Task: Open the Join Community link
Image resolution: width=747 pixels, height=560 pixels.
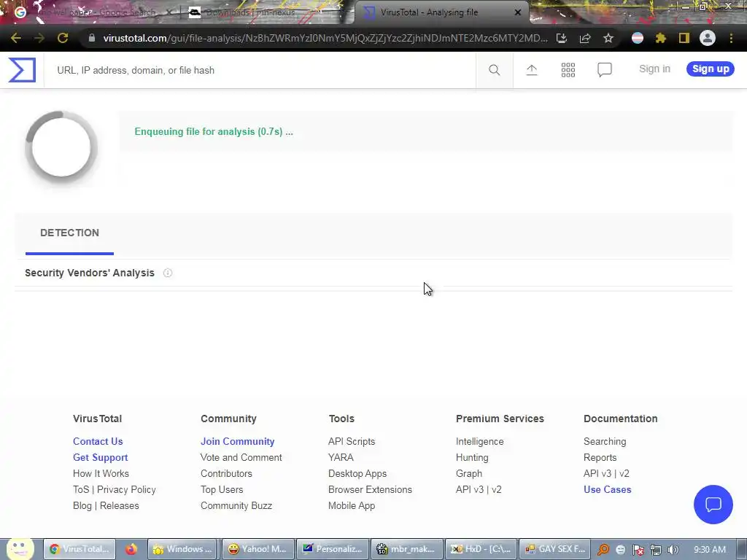Action: 237,441
